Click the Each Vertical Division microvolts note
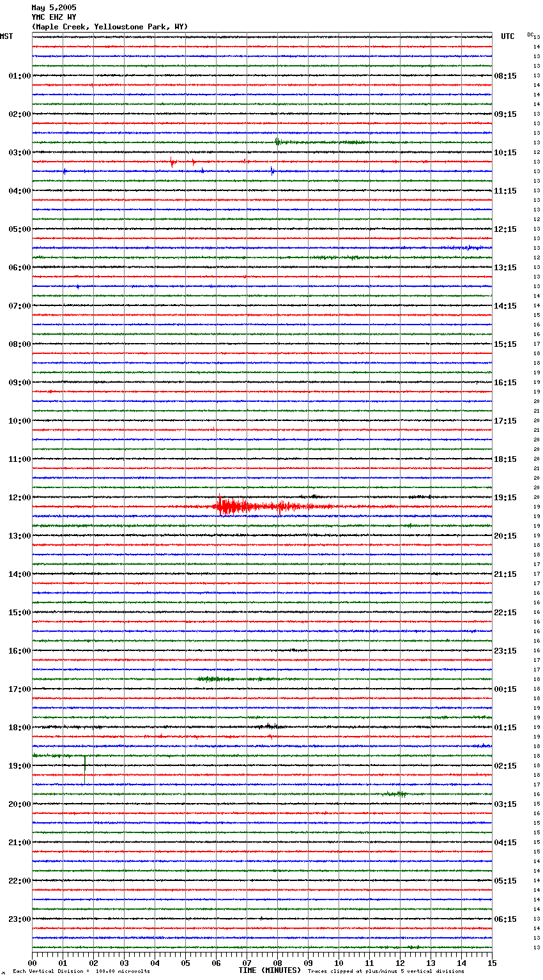Image resolution: width=543 pixels, height=980 pixels. (x=81, y=971)
